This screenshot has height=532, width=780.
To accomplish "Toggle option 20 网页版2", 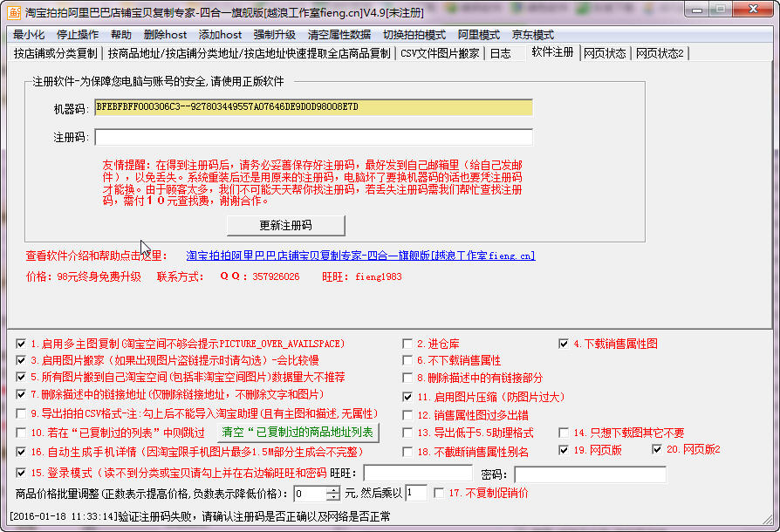I will point(657,449).
